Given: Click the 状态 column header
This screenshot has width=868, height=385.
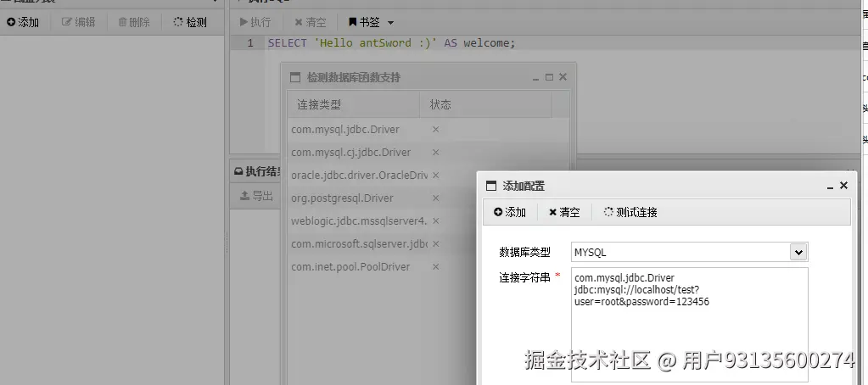Looking at the screenshot, I should [485, 104].
